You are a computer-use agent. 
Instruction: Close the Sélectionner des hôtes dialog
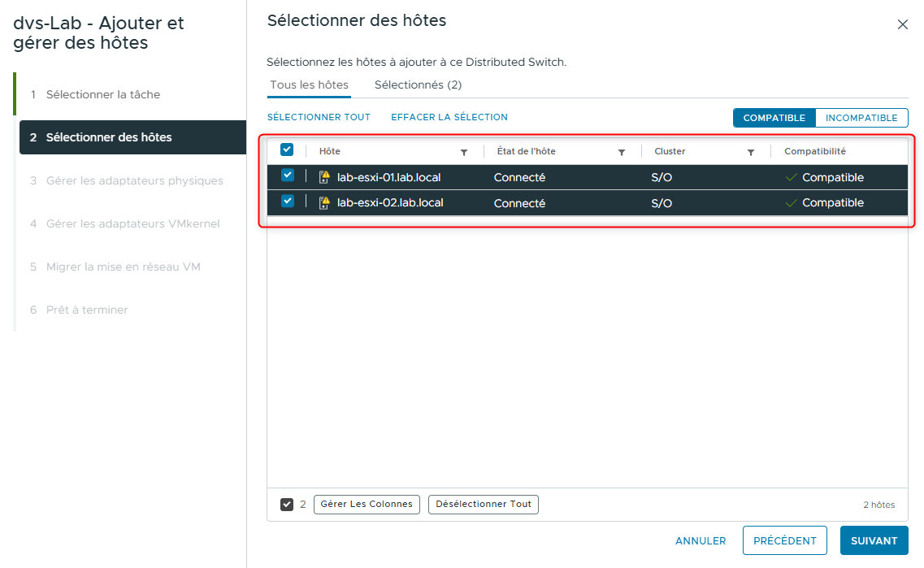902,24
